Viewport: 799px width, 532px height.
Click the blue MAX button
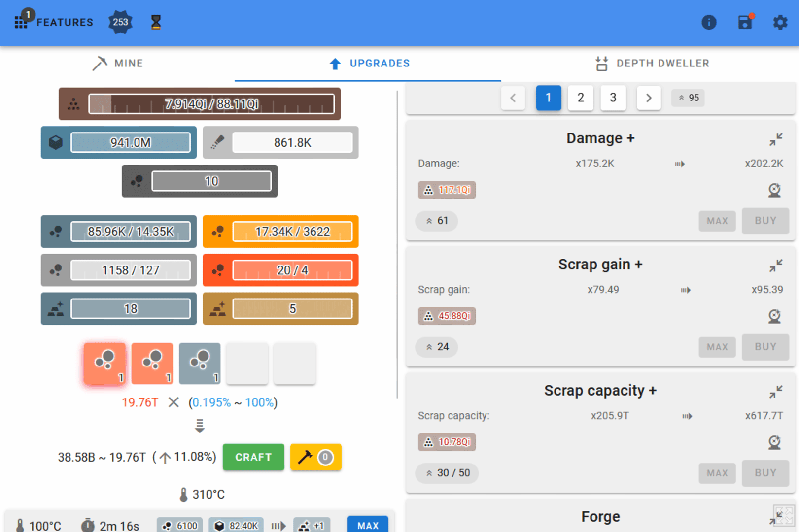[368, 525]
